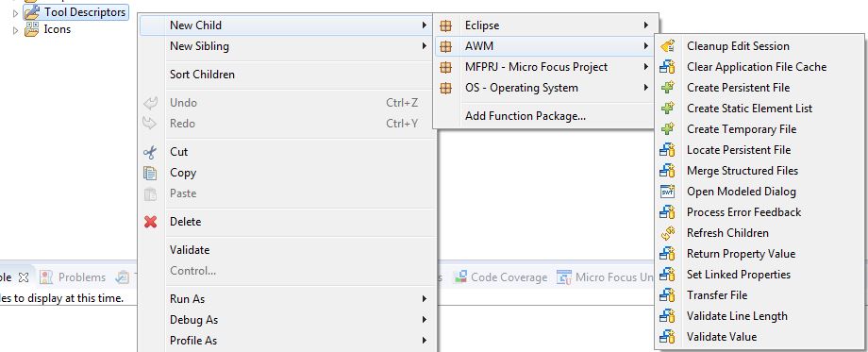
Task: Choose Refresh Children menu entry
Action: 759,233
